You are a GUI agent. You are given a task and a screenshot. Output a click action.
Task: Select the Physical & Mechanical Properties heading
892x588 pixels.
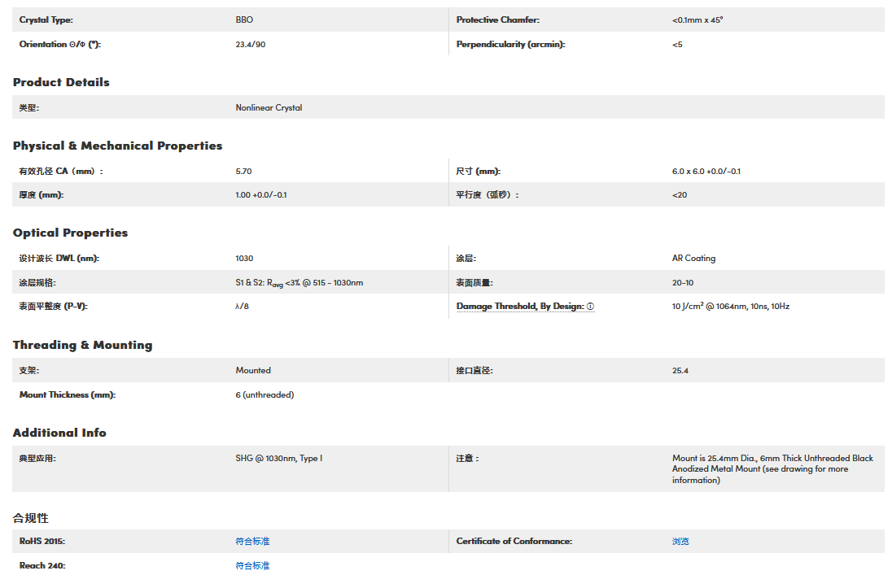pyautogui.click(x=117, y=146)
